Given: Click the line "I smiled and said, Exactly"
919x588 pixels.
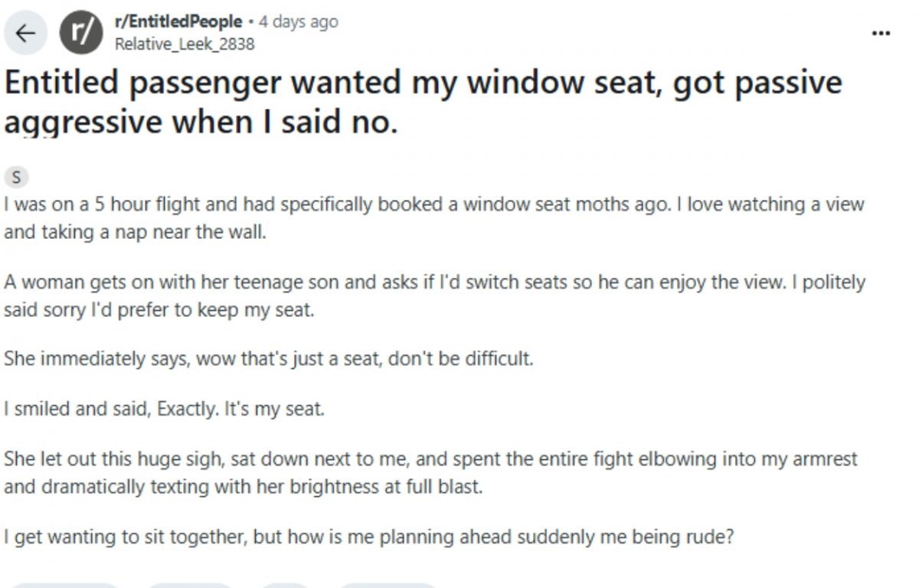Looking at the screenshot, I should 165,409.
